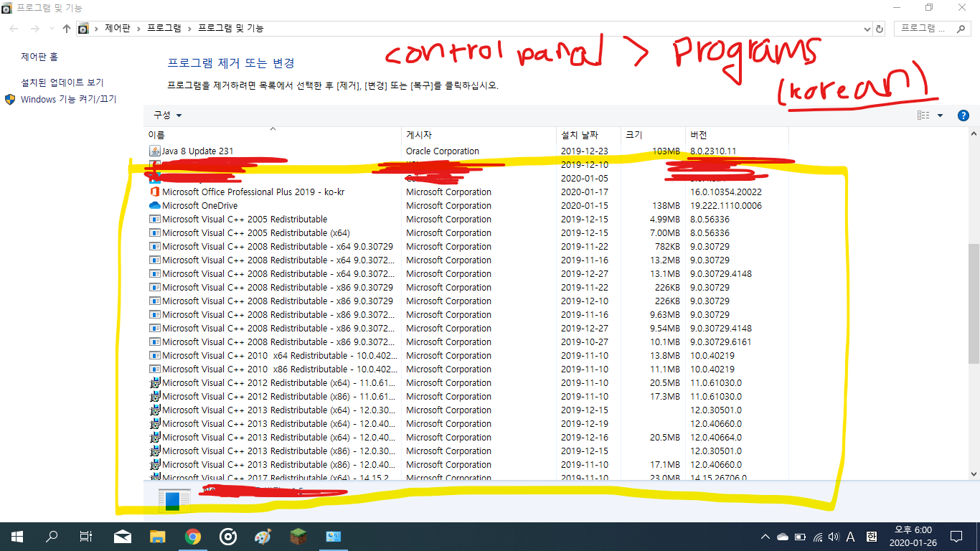This screenshot has width=980, height=551.
Task: Sort by the 이름 column header
Action: point(273,135)
